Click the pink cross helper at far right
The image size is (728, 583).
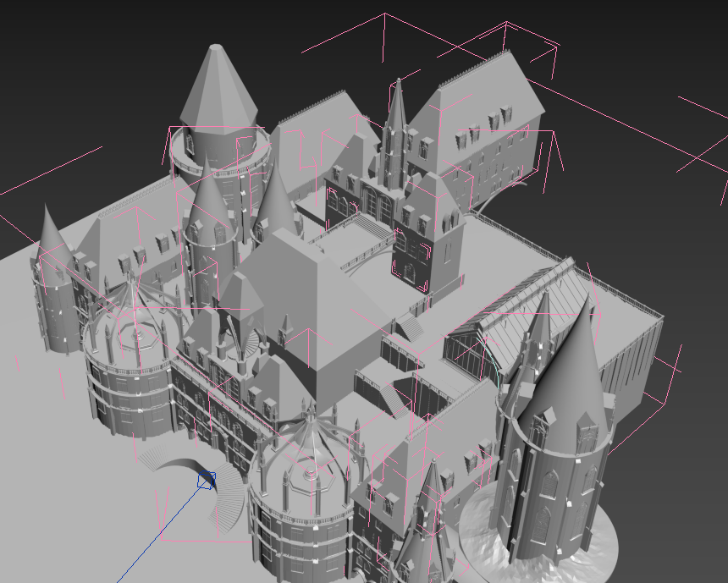[x=703, y=157]
